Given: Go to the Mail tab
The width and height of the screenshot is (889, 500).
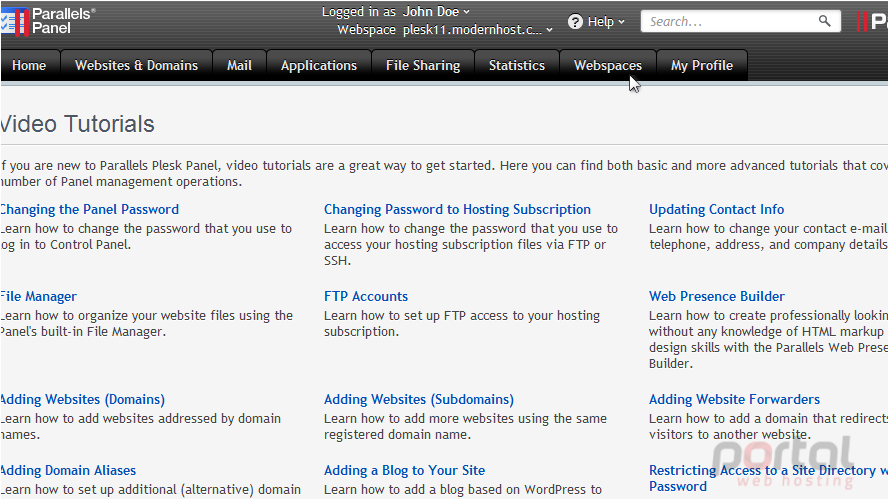Looking at the screenshot, I should [239, 65].
